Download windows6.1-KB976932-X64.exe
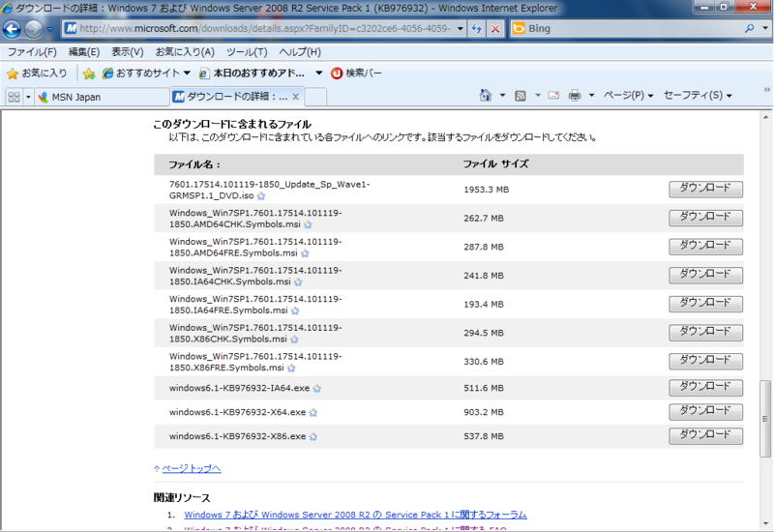 tap(705, 411)
